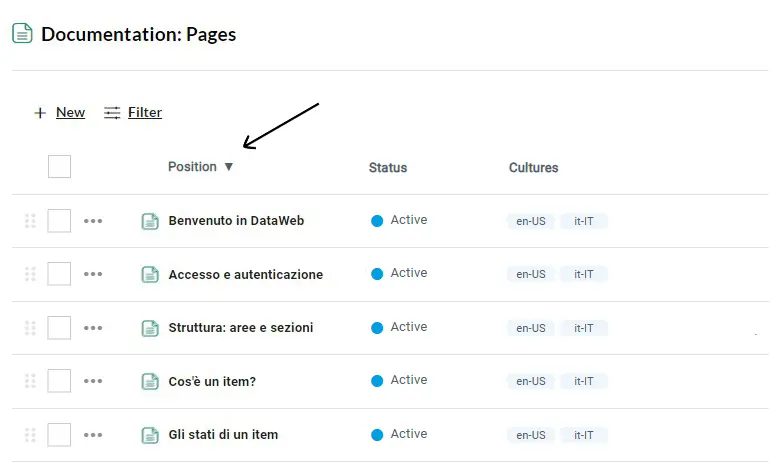This screenshot has width=783, height=463.
Task: Open three-dots menu for Benvenuto in DataWeb
Action: pyautogui.click(x=93, y=221)
